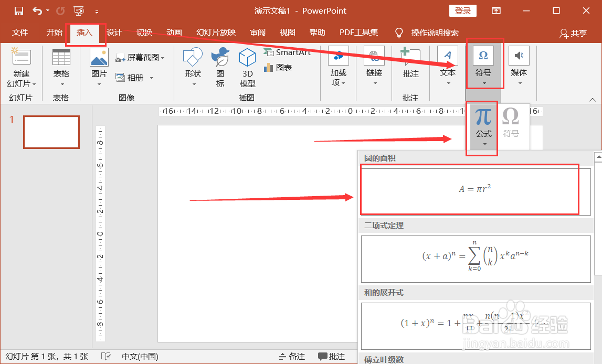Undo the last action
This screenshot has width=602, height=364.
[37, 10]
